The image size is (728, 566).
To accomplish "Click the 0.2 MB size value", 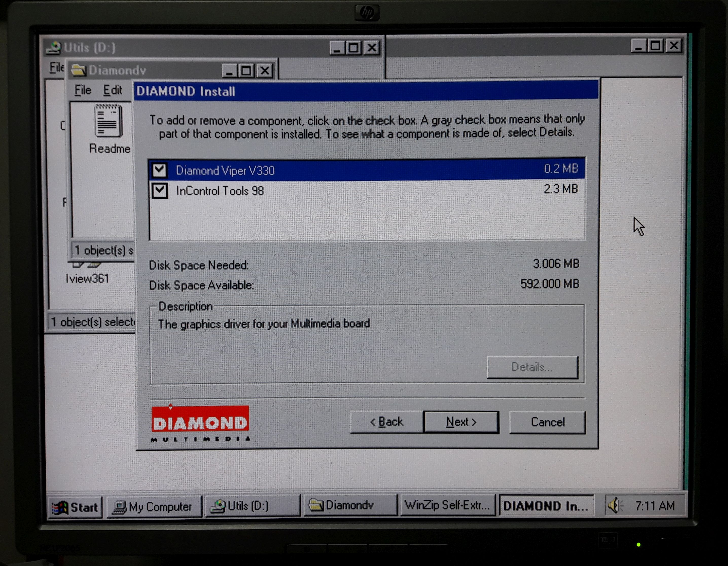I will pos(561,168).
